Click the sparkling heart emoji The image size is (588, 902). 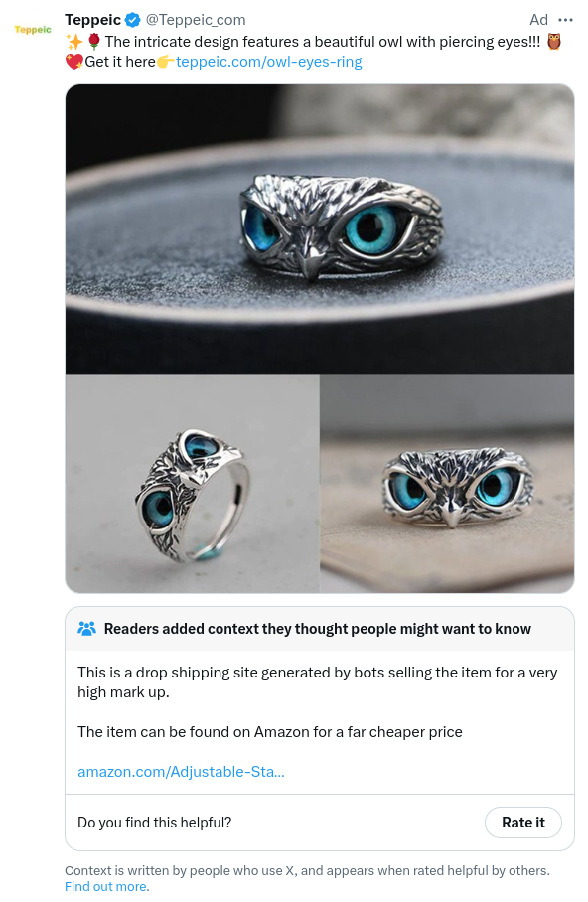(74, 62)
